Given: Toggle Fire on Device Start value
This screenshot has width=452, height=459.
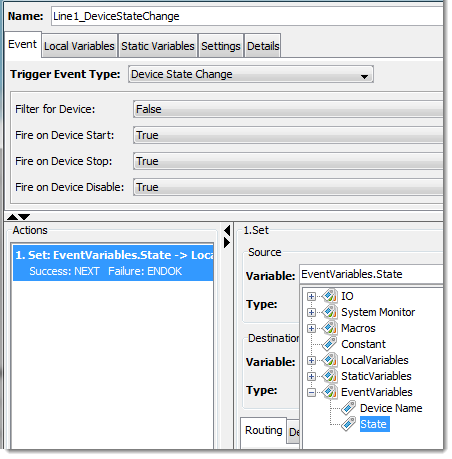Looking at the screenshot, I should tap(288, 135).
